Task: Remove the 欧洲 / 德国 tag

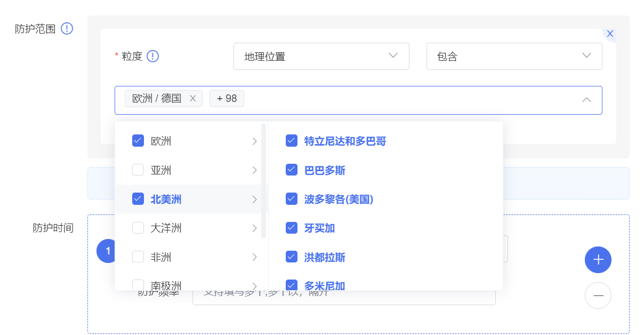Action: pyautogui.click(x=193, y=99)
